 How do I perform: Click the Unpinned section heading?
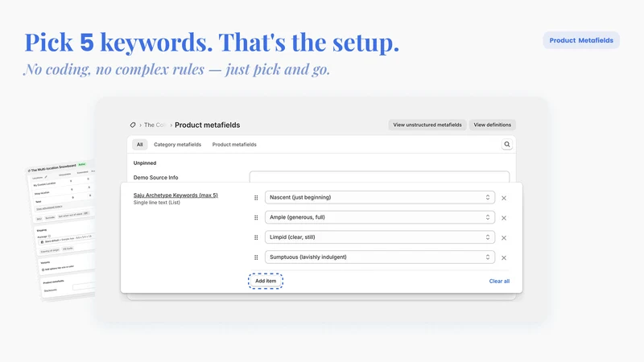click(145, 163)
